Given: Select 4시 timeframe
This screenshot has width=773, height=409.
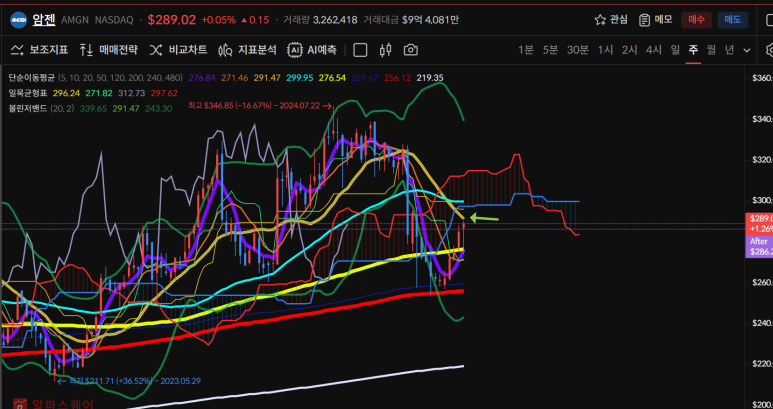Looking at the screenshot, I should click(654, 50).
